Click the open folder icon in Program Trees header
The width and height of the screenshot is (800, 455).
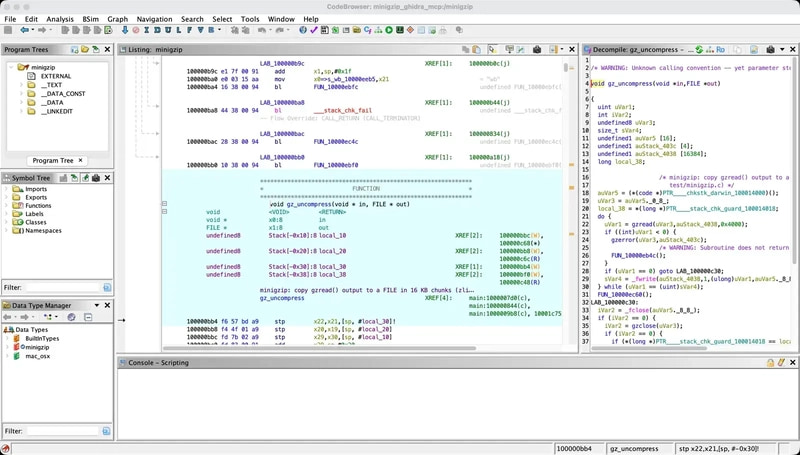click(x=85, y=49)
